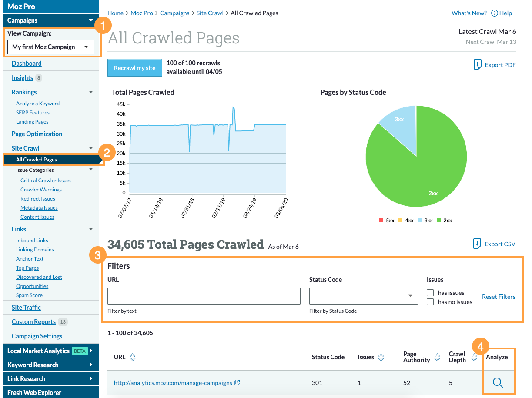
Task: Collapse the Rankings section chevron
Action: coord(91,92)
